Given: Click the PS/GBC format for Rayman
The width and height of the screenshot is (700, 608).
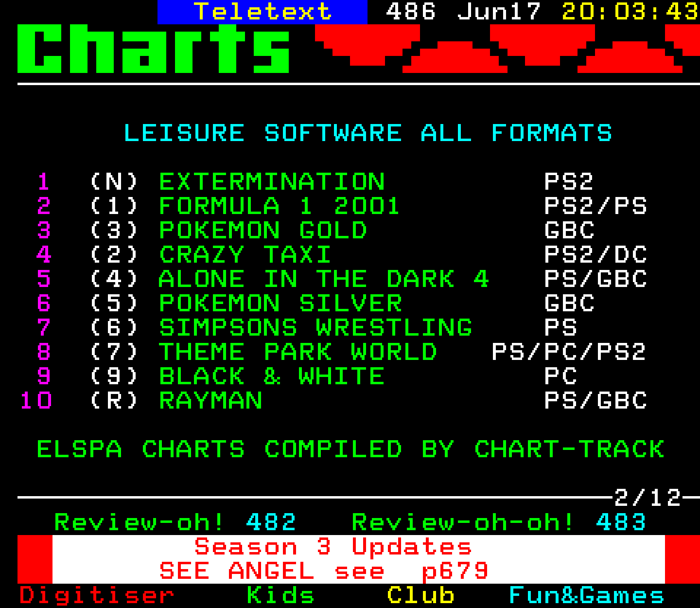Looking at the screenshot, I should (595, 401).
